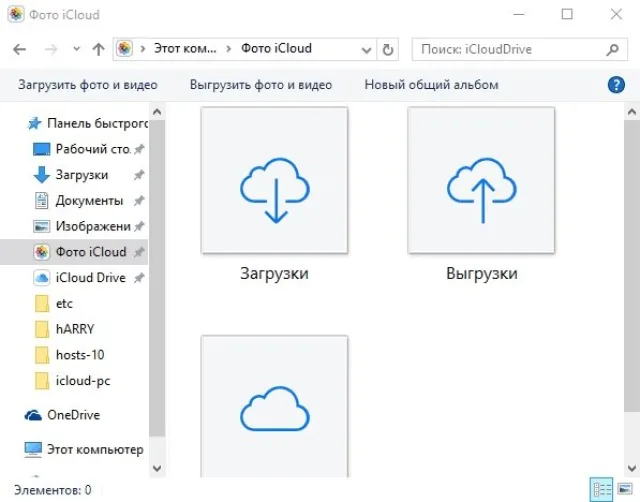Open the address bar history dropdown

(367, 50)
